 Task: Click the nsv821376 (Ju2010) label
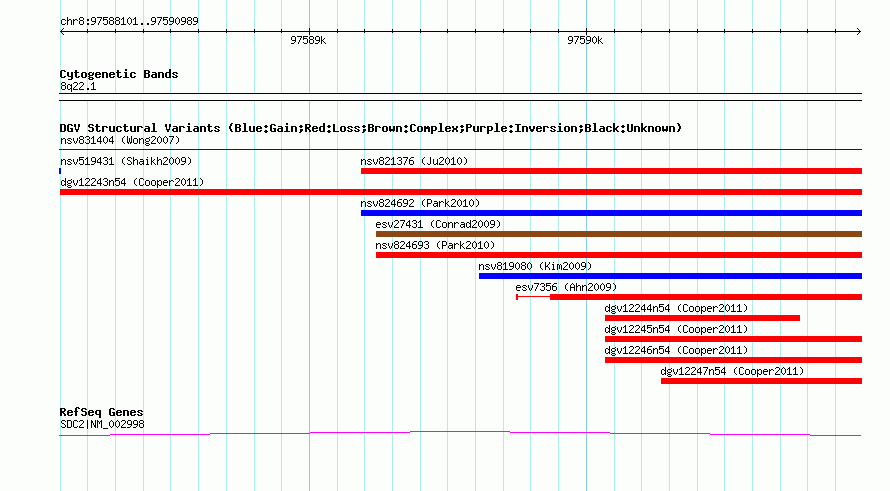click(x=414, y=161)
